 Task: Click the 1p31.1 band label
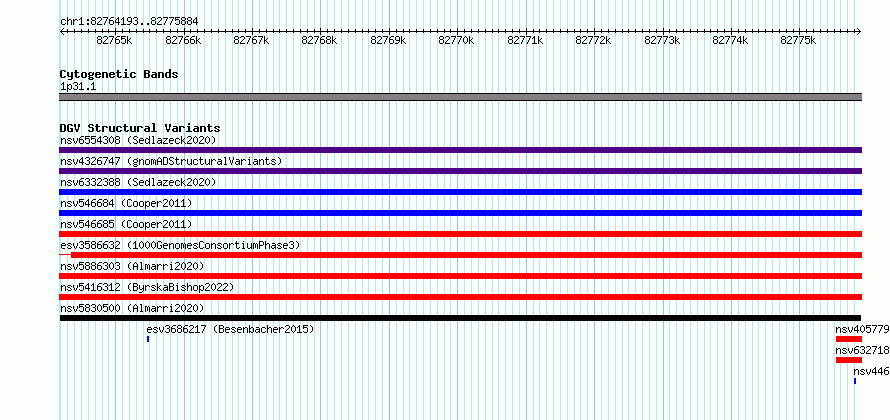(x=78, y=87)
